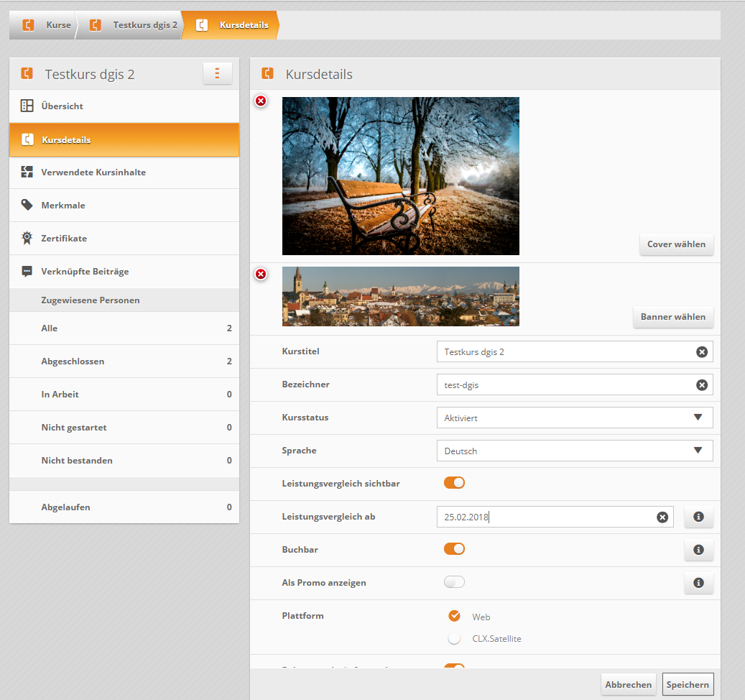Turn off the Buchbar switch

(x=454, y=549)
